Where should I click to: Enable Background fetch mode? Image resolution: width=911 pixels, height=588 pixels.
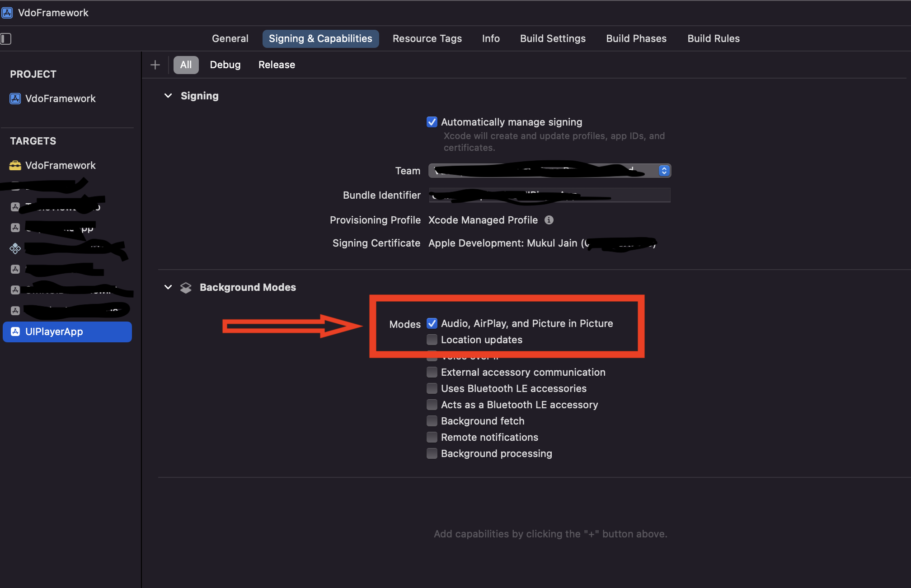click(432, 421)
